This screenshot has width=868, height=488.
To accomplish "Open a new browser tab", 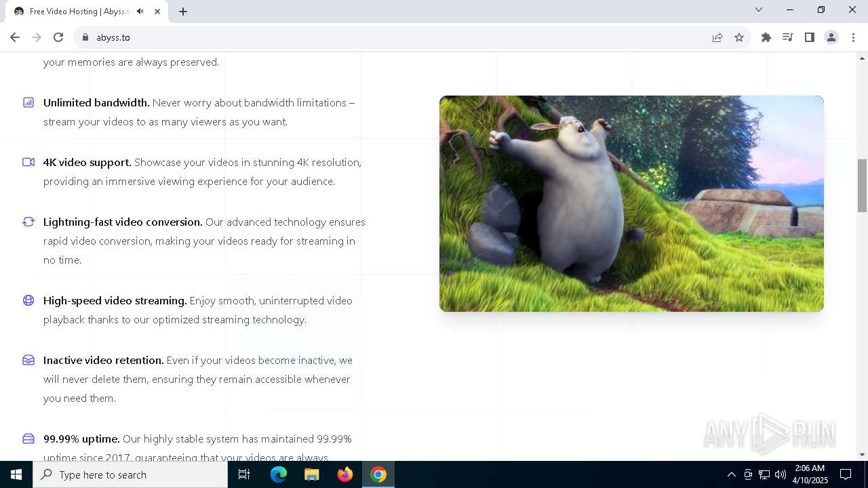I will coord(183,12).
